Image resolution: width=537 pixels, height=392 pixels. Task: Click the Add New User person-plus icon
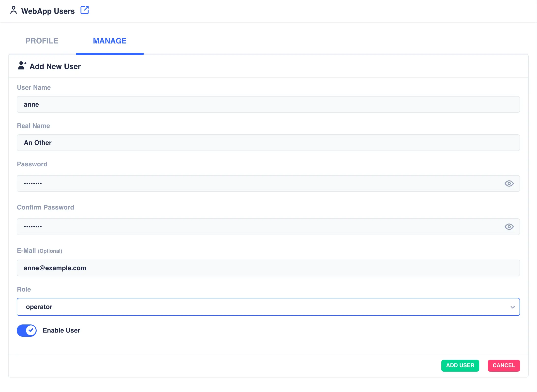click(22, 66)
